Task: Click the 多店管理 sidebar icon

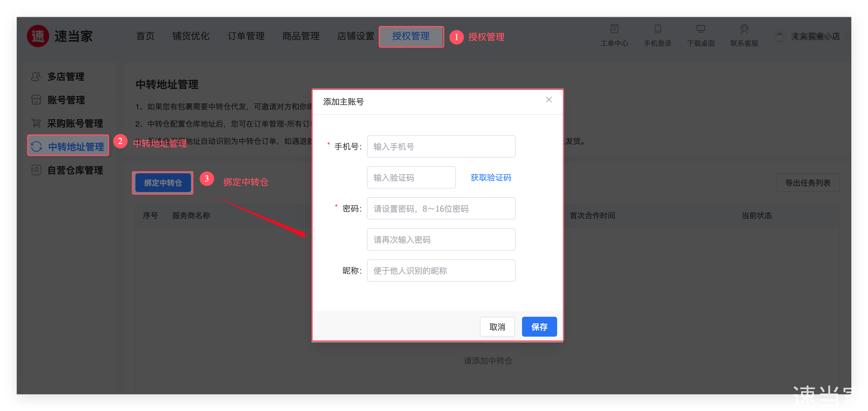Action: (x=36, y=76)
